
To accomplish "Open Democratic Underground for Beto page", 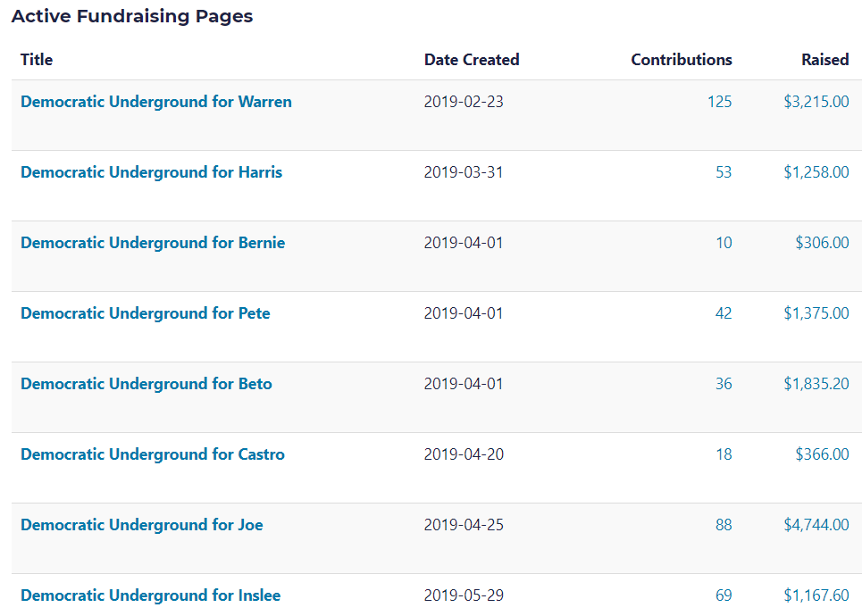I will 146,384.
